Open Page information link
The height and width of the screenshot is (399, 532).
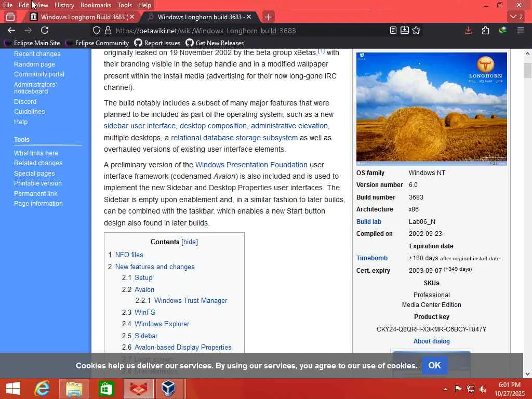[x=38, y=204]
